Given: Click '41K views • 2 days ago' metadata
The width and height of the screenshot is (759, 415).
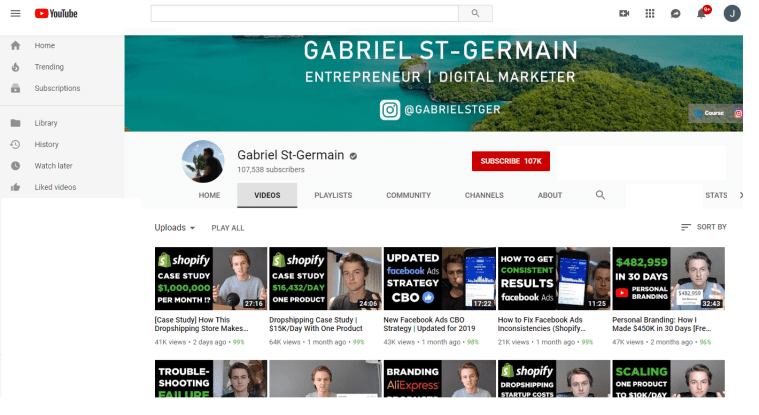Looking at the screenshot, I should 190,342.
